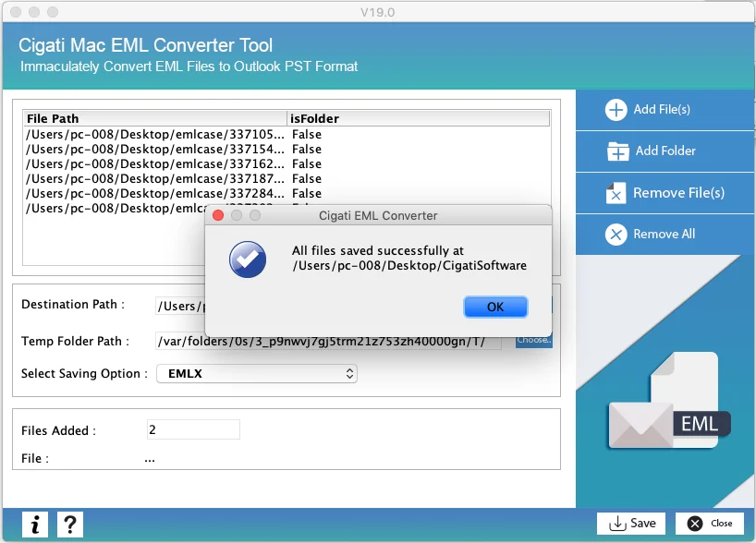Viewport: 756px width, 543px height.
Task: Close the Cigati EML Converter dialog
Action: [x=218, y=215]
